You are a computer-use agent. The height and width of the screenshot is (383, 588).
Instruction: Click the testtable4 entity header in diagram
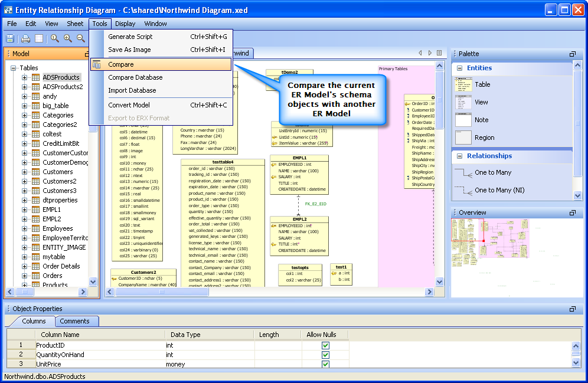tap(223, 162)
